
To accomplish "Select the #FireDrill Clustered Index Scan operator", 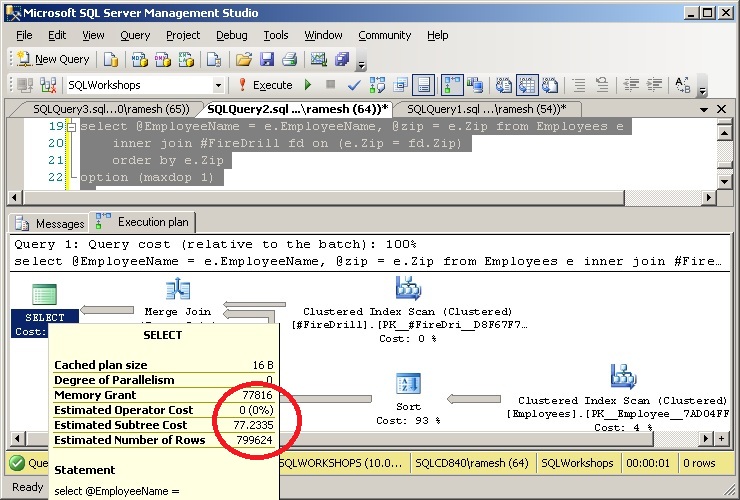I will click(x=409, y=309).
